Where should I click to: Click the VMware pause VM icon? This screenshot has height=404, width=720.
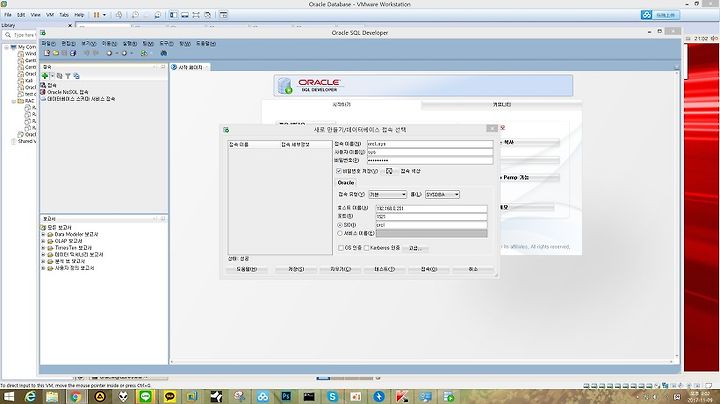(96, 15)
